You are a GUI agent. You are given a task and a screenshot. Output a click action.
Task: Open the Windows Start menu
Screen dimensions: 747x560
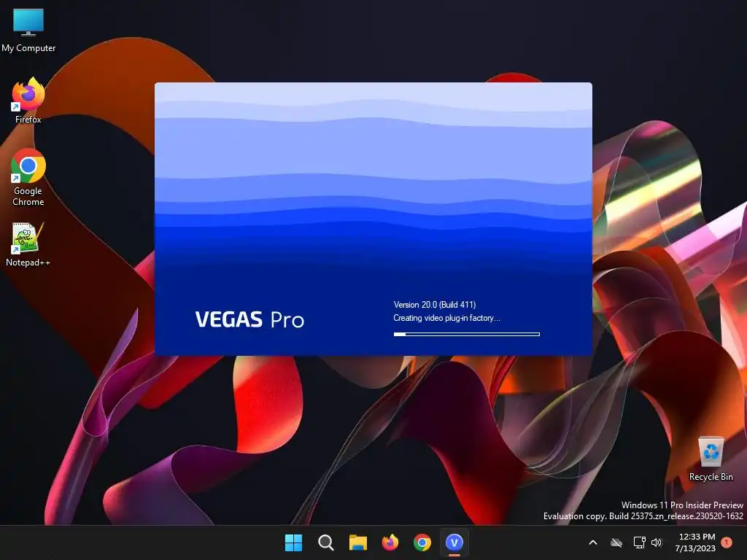pos(293,542)
